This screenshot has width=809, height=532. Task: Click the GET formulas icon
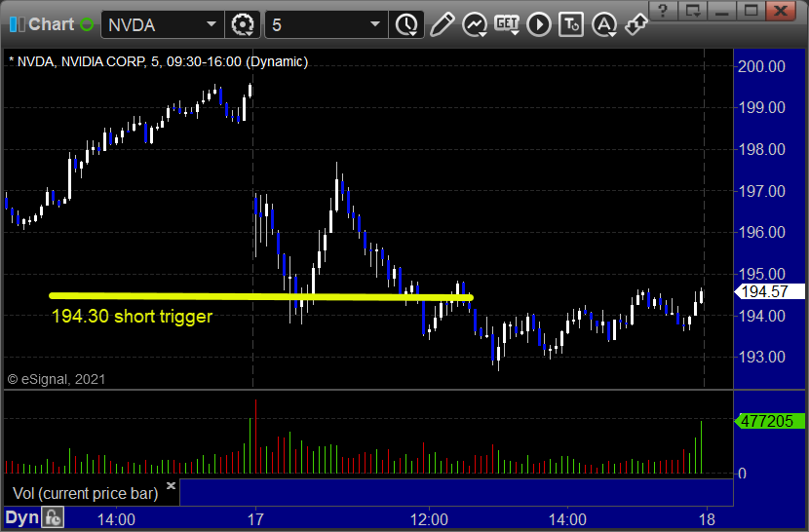[x=507, y=24]
